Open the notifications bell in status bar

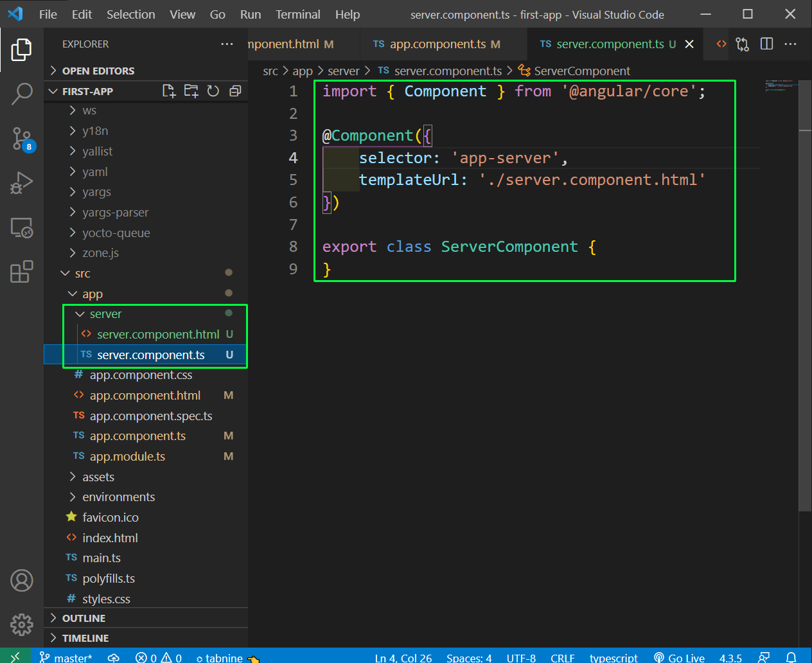pyautogui.click(x=791, y=657)
